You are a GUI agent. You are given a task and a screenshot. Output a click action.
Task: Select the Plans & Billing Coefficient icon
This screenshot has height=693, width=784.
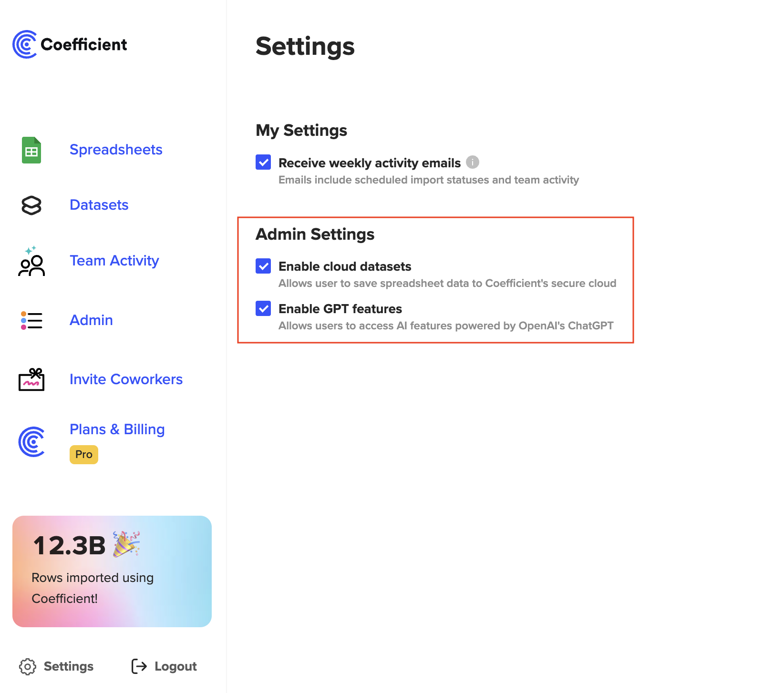point(31,442)
